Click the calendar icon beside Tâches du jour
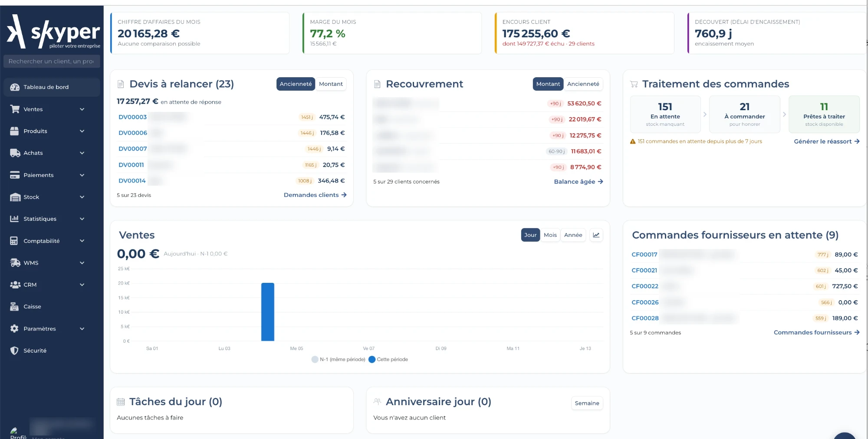This screenshot has width=868, height=439. pos(121,402)
